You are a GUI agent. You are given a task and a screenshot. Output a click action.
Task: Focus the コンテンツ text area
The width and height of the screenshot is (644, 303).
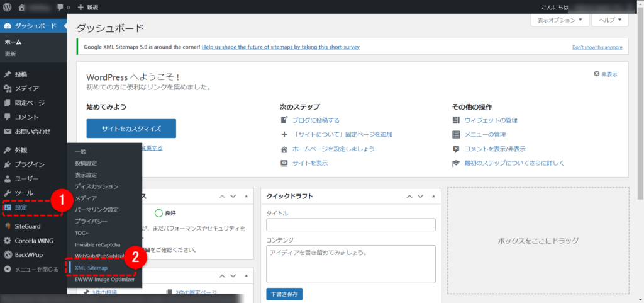click(351, 264)
